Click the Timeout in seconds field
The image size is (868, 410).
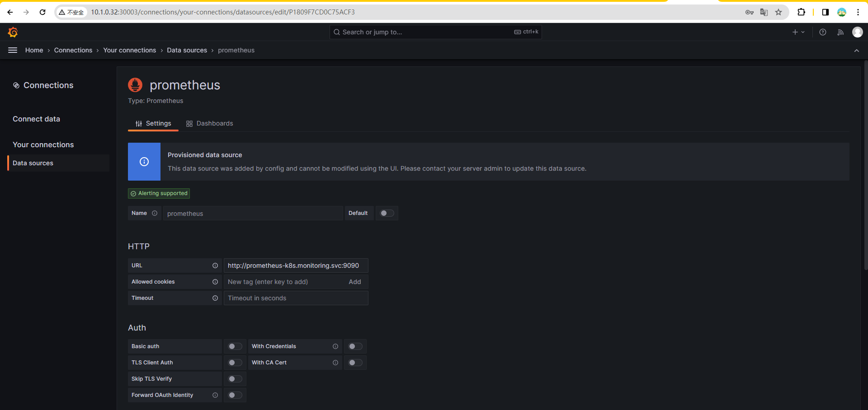click(x=296, y=298)
